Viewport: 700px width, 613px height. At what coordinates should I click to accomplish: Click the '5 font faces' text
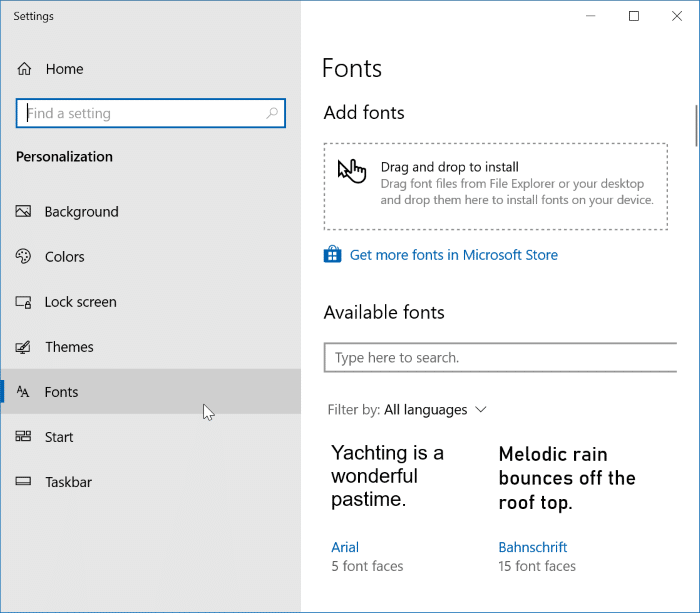(367, 566)
